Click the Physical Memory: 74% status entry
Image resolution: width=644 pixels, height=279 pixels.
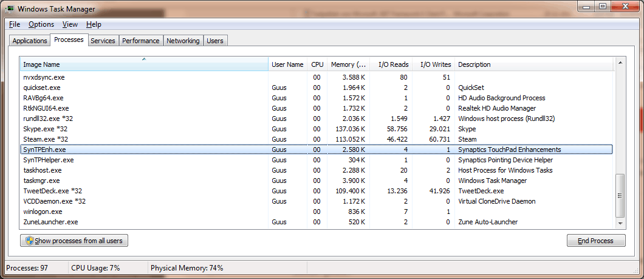tap(187, 268)
